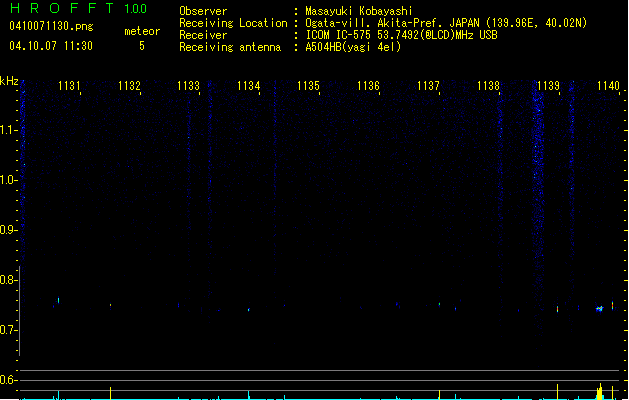Click the 0.8 kHz frequency label
The image size is (629, 400).
8,280
